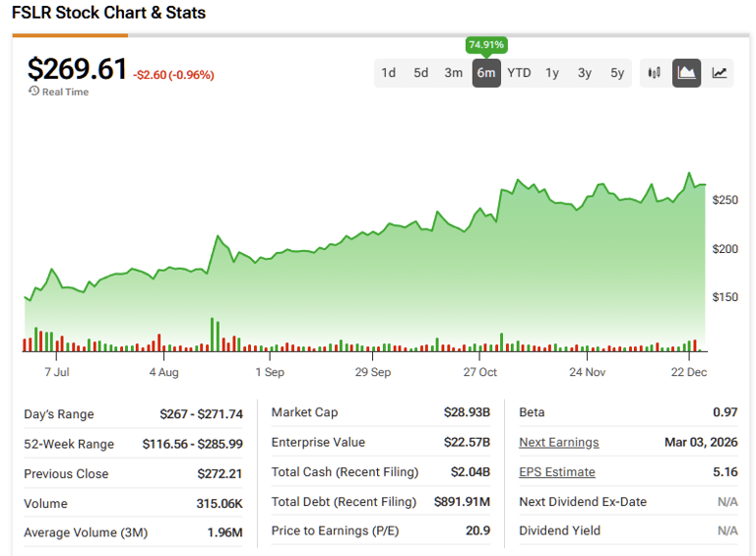Switch chart to YTD range

pos(519,73)
